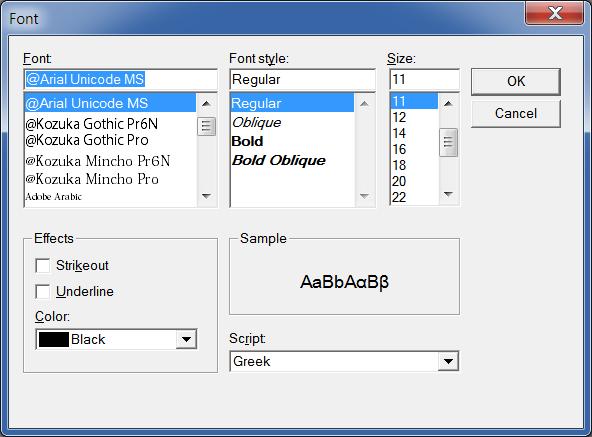592x437 pixels.
Task: Confirm with the OK button
Action: pos(516,81)
